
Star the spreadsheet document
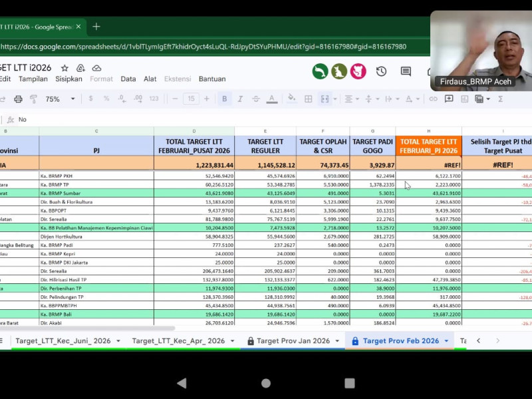coord(65,68)
